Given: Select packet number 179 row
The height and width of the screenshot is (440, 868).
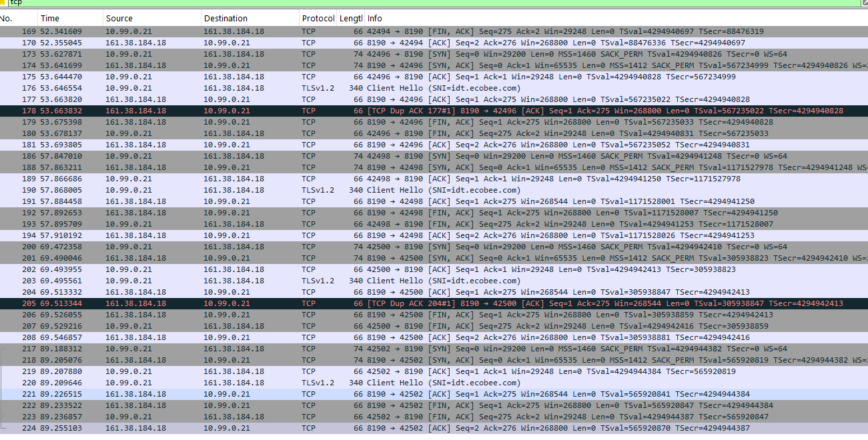Looking at the screenshot, I should pyautogui.click(x=434, y=122).
